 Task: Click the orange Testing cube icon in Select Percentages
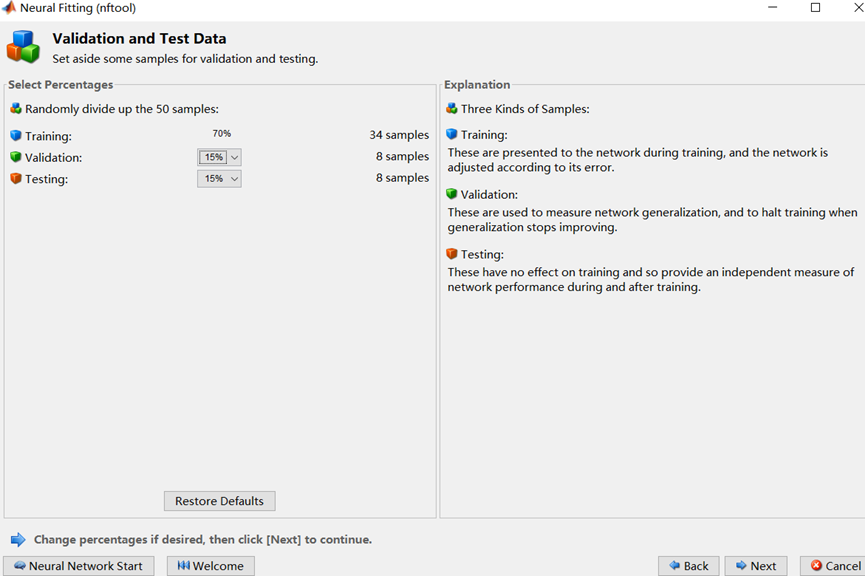click(15, 178)
